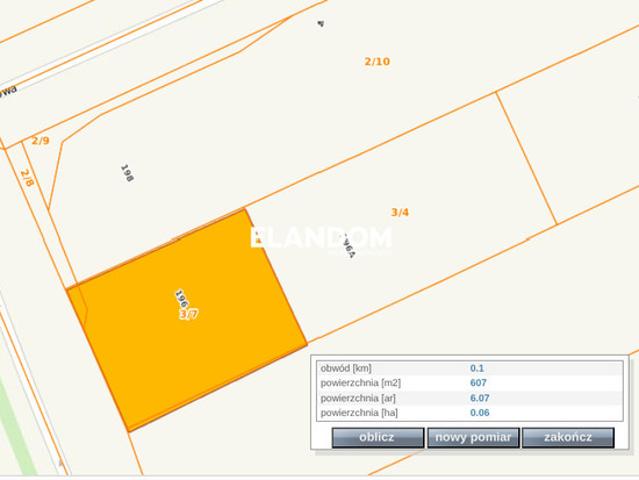Click the hectare value 0.06
Image resolution: width=639 pixels, height=480 pixels.
[479, 412]
